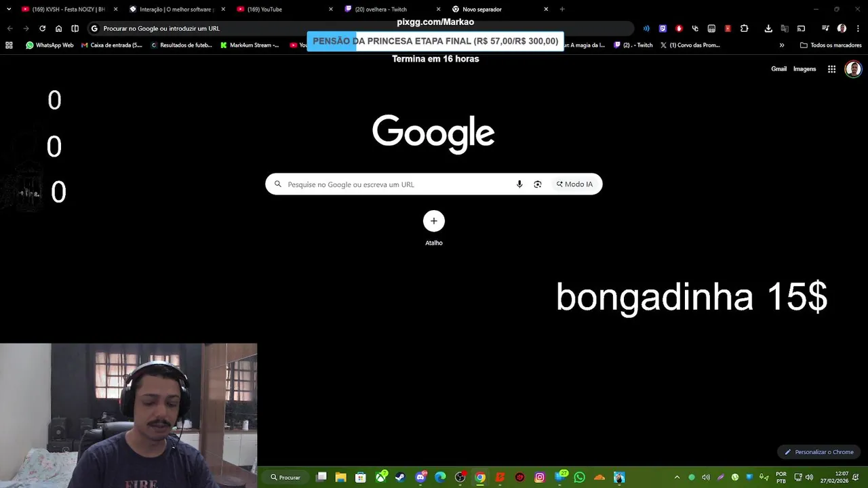Switch to the Interação O melhor software tab
868x488 pixels.
pos(176,9)
